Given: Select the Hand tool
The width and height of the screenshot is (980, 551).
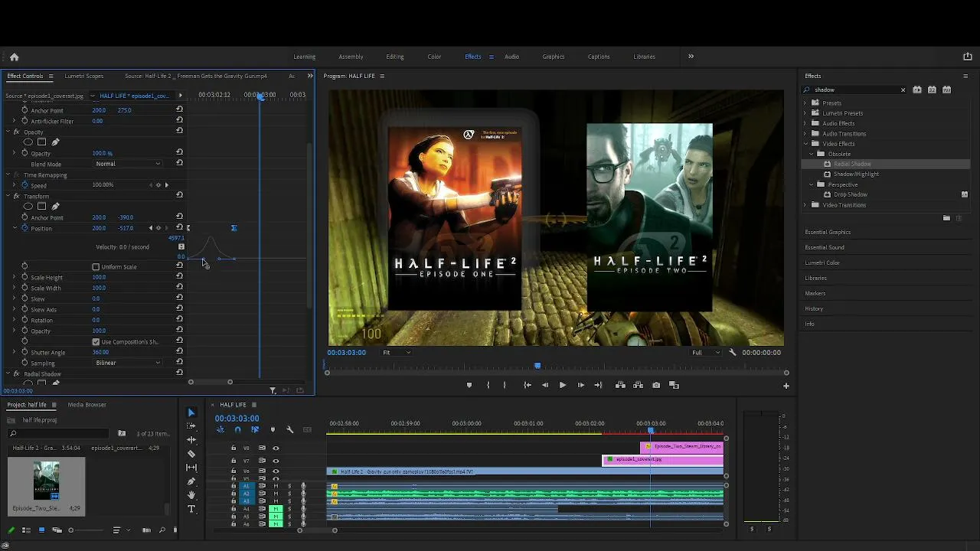Looking at the screenshot, I should click(191, 495).
